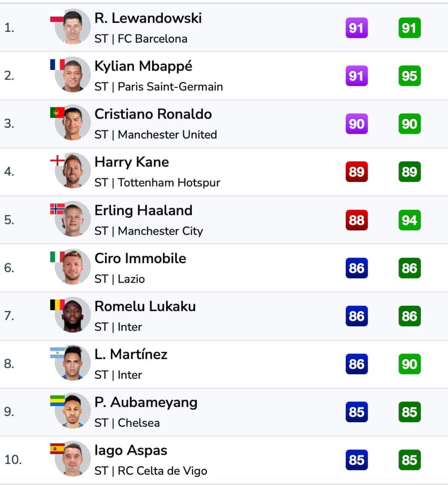
Task: Tap the Norway flag next to Erling Haaland
Action: click(57, 209)
